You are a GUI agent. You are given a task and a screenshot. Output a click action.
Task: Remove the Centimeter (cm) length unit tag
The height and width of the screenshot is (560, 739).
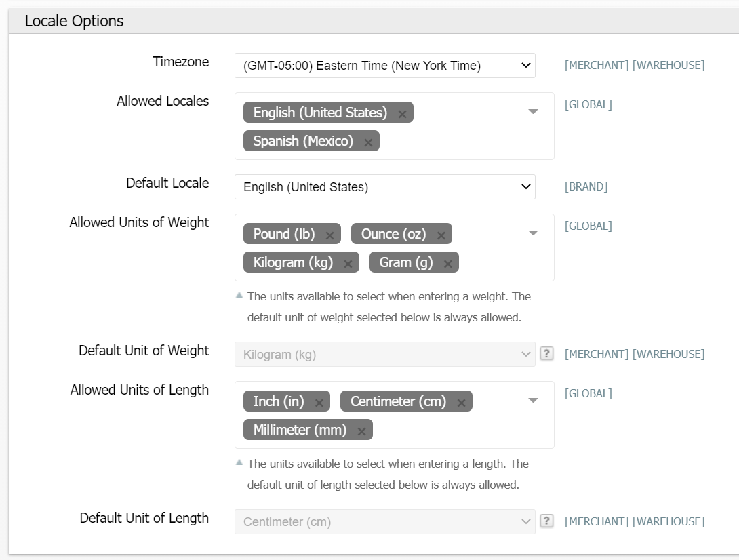(x=461, y=403)
